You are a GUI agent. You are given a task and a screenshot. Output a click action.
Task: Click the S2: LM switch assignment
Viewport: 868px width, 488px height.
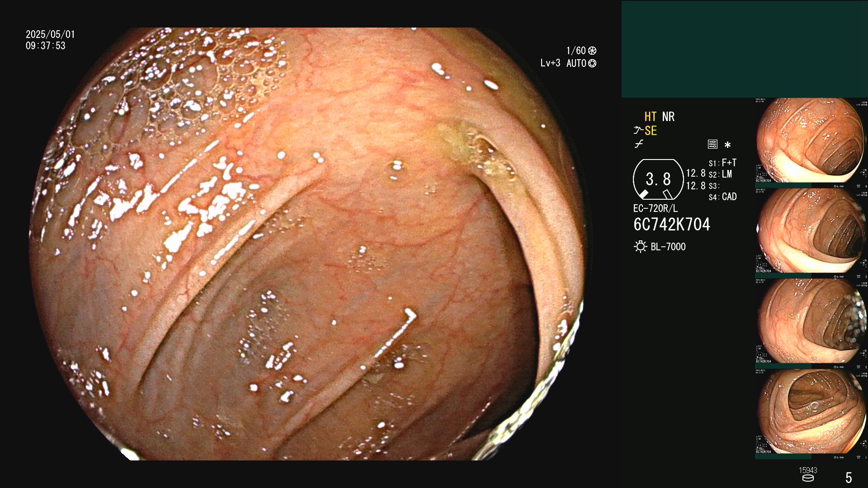720,174
